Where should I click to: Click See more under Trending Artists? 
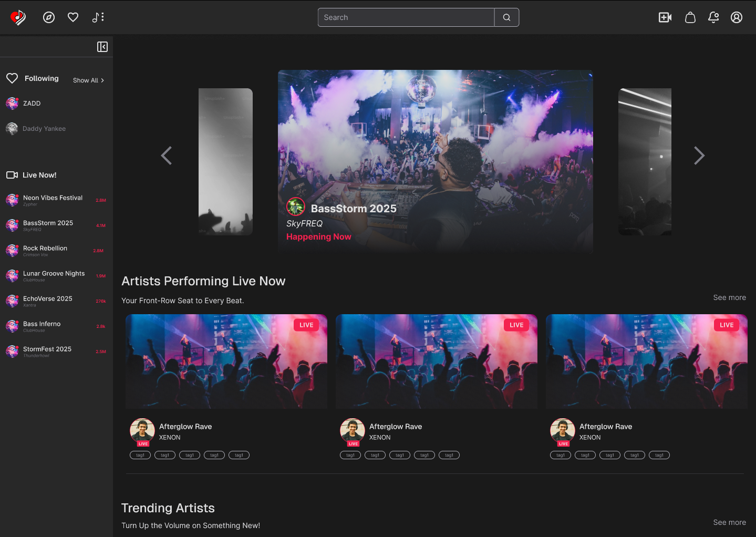[729, 522]
